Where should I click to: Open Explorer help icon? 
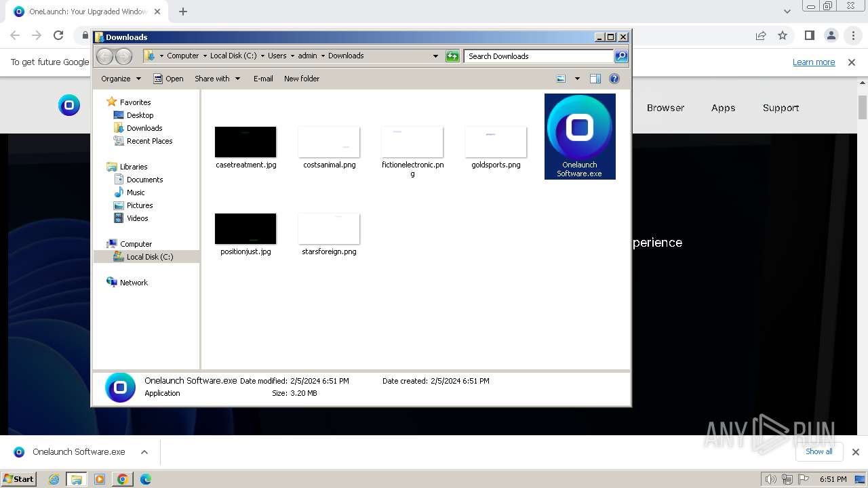pyautogui.click(x=614, y=79)
